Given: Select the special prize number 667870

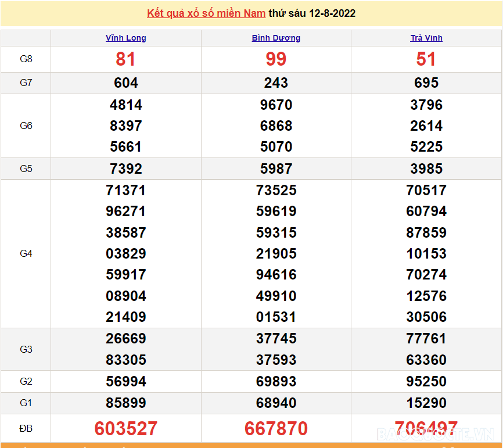Looking at the screenshot, I should coord(276,429).
